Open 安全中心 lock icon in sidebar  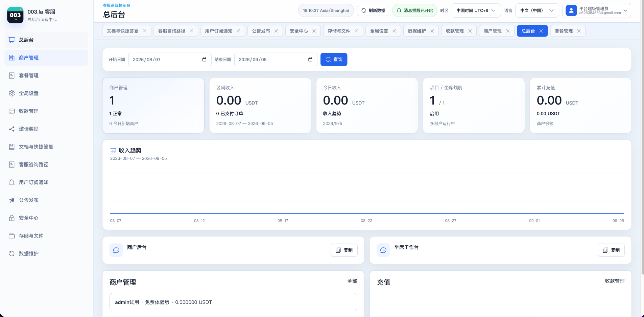tap(12, 218)
